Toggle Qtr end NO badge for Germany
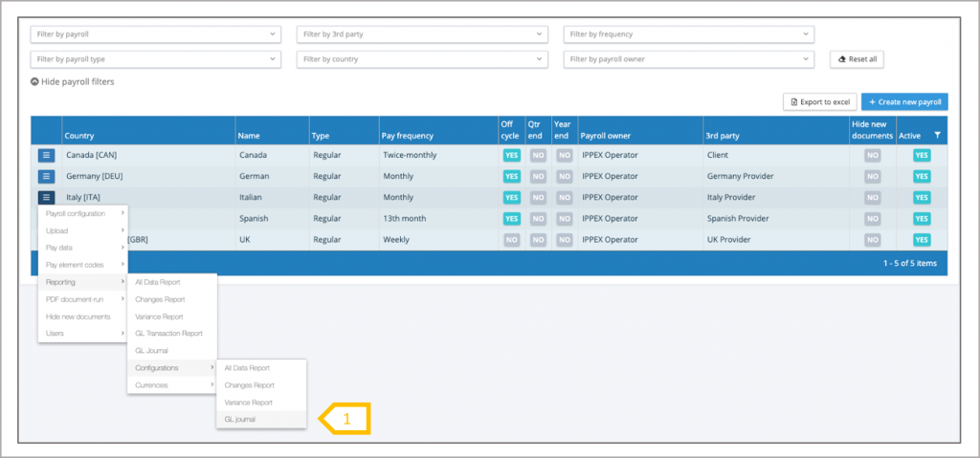Screen dimensions: 980x458 (x=539, y=176)
